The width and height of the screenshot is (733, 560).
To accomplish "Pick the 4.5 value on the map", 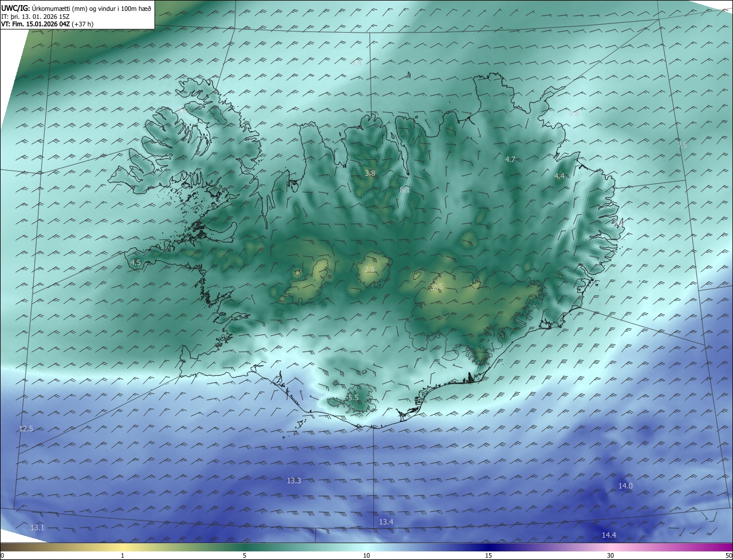I will 136,262.
